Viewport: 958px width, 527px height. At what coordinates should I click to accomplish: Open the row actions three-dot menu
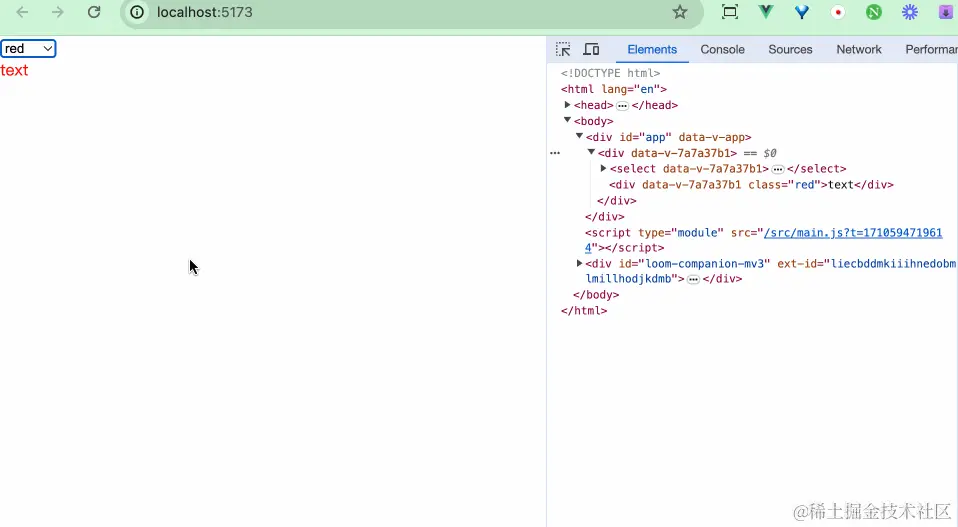point(555,153)
